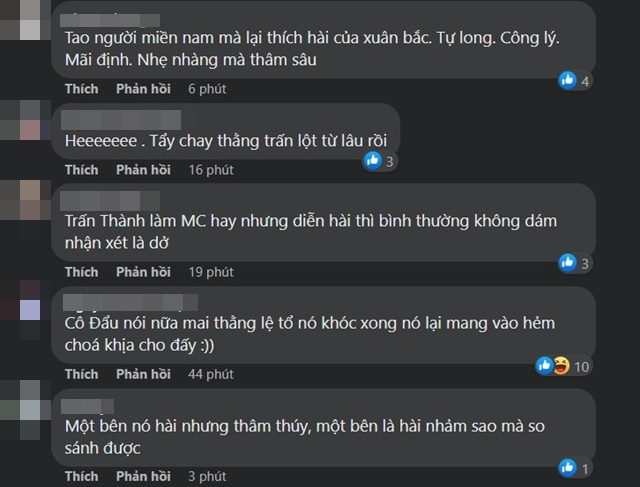Screen dimensions: 640x487
Task: Click like reaction icon on Trấn Thành MC comment
Action: 569,263
